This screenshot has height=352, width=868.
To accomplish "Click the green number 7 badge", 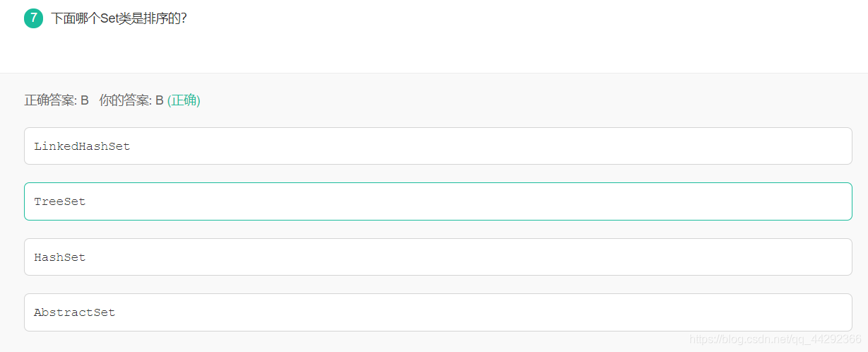I will coord(33,18).
